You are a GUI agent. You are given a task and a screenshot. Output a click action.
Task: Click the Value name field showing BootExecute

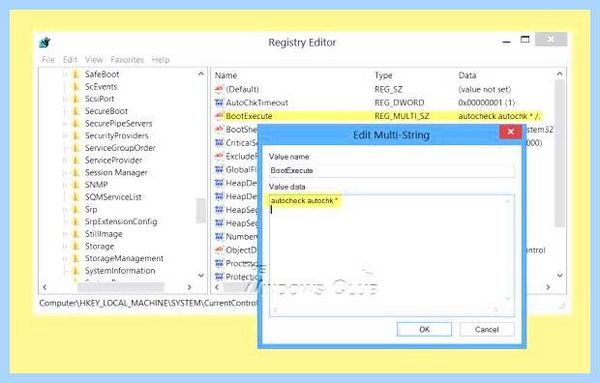click(x=391, y=170)
